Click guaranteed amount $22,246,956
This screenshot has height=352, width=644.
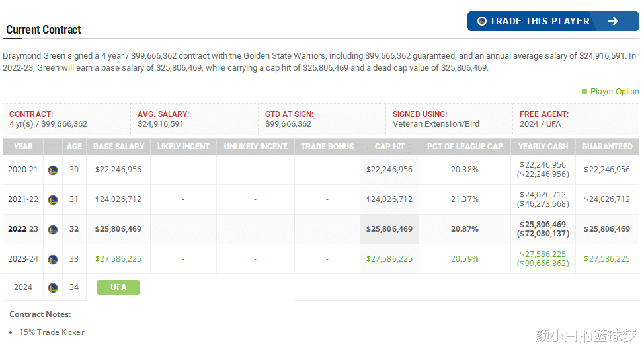click(606, 170)
